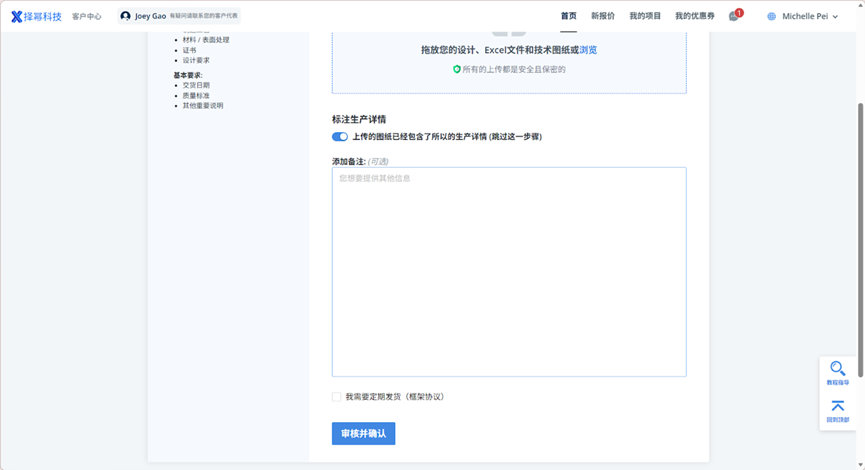The image size is (865, 470).
Task: Switch to 我的项目 in the top navigation
Action: click(645, 16)
